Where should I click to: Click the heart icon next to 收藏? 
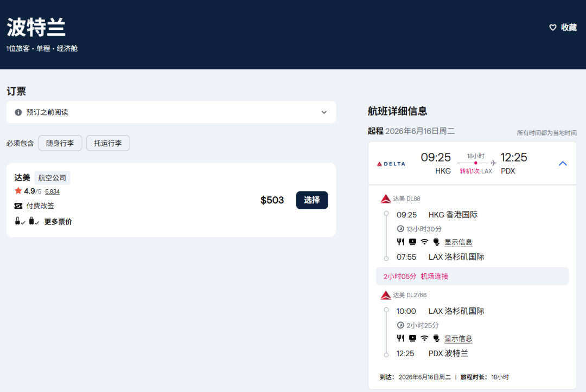tap(553, 28)
